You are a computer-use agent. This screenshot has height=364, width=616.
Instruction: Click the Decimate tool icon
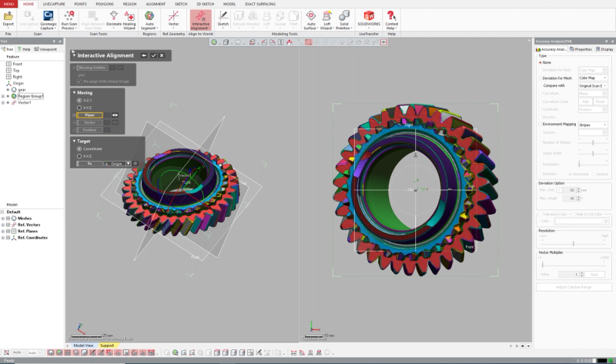114,20
